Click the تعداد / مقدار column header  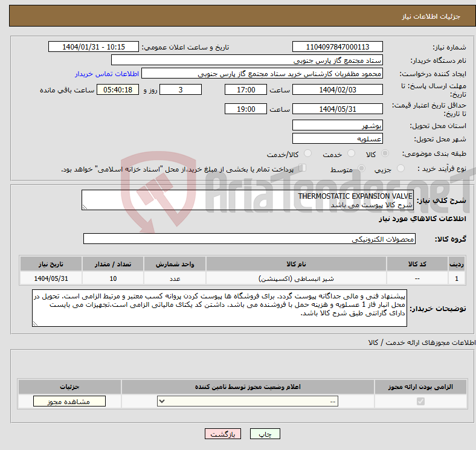[x=113, y=264]
